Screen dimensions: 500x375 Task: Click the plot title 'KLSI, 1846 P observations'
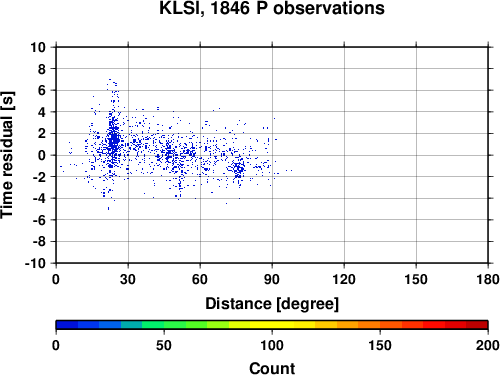click(x=272, y=8)
